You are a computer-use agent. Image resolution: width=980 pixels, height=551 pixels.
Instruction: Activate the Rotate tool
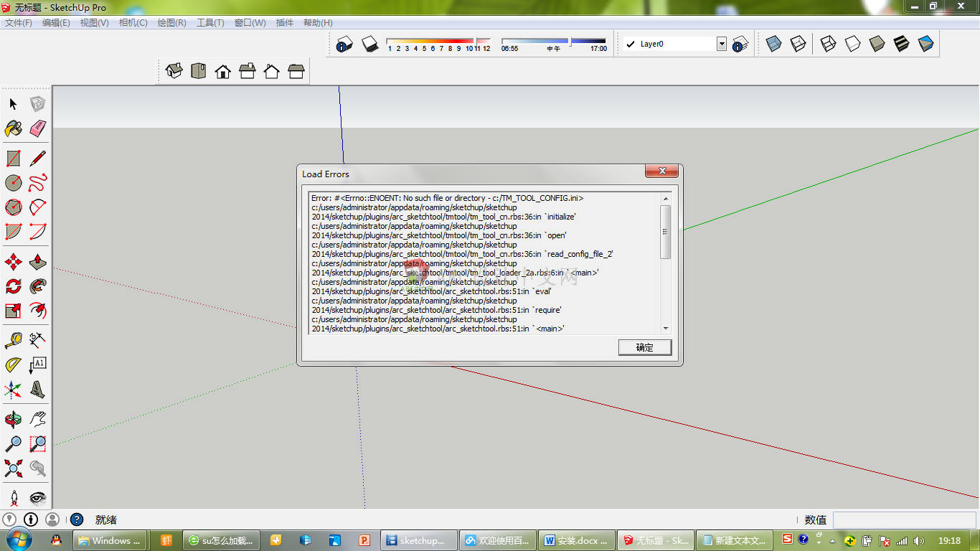click(x=13, y=286)
